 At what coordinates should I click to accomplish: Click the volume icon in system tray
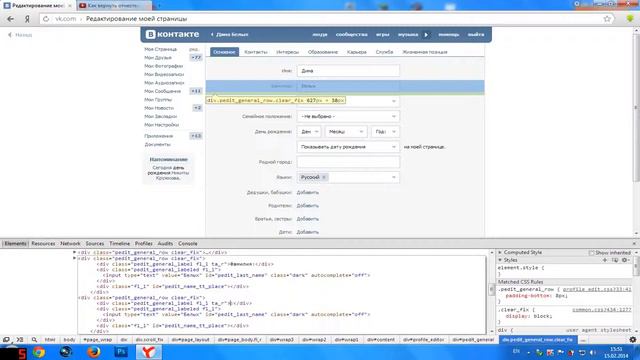[x=593, y=352]
